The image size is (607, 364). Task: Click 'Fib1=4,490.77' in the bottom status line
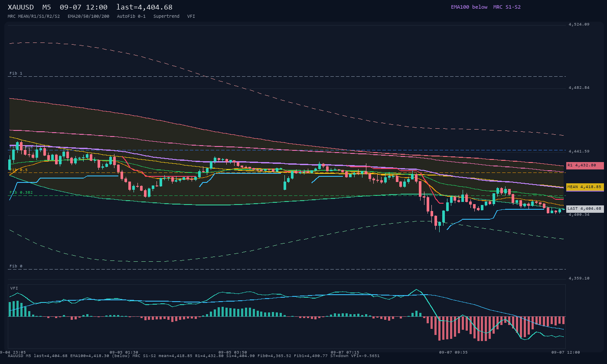tap(311, 356)
